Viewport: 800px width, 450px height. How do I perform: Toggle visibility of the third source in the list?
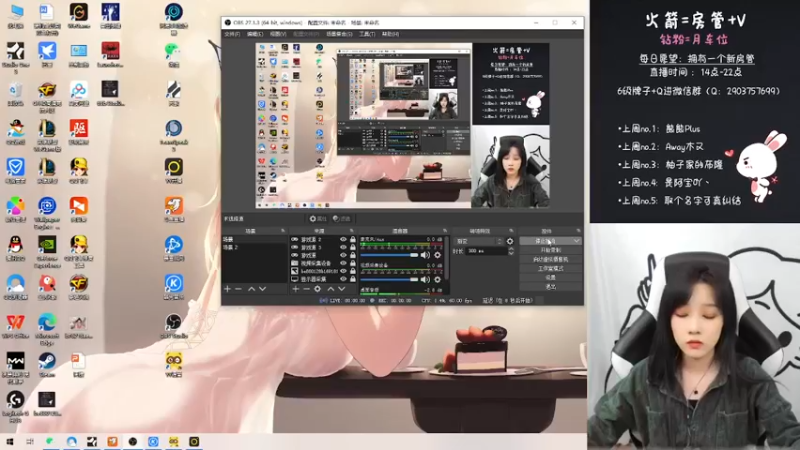click(x=343, y=255)
